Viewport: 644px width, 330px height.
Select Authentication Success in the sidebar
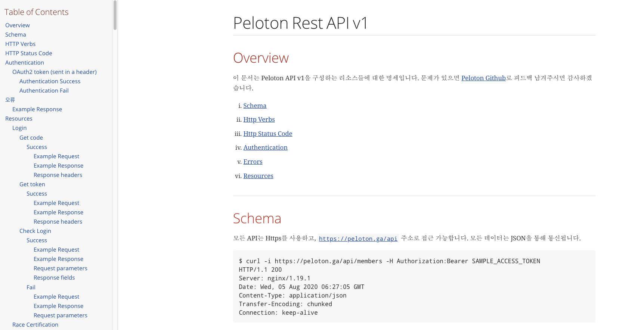(50, 81)
